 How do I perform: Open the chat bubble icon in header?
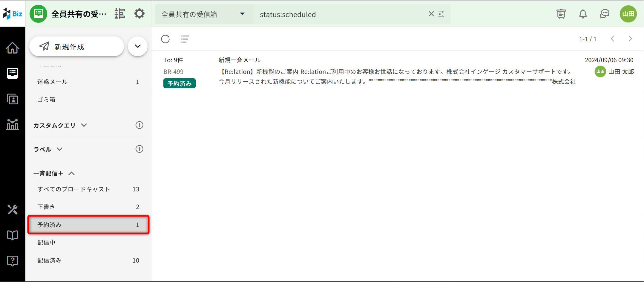(x=605, y=14)
